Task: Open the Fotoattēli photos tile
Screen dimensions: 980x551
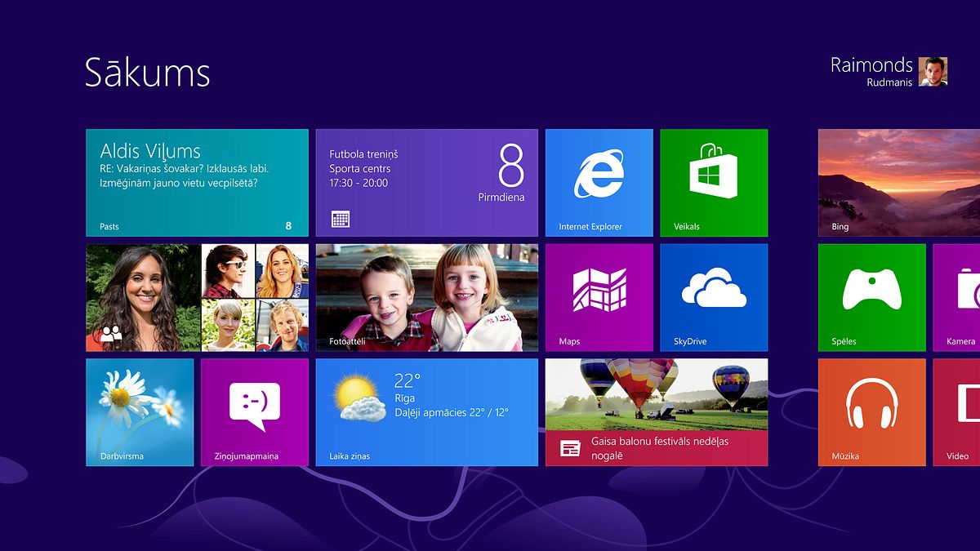Action: click(x=427, y=298)
